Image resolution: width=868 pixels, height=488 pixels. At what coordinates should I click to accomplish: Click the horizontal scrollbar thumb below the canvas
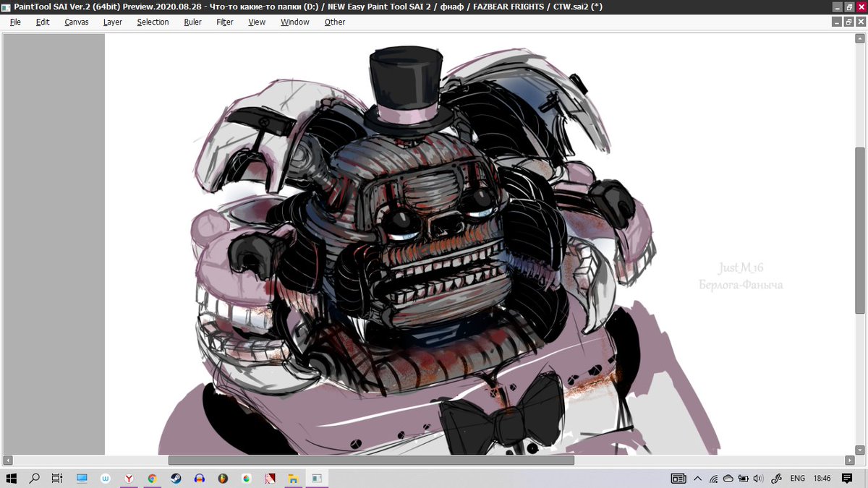(371, 460)
